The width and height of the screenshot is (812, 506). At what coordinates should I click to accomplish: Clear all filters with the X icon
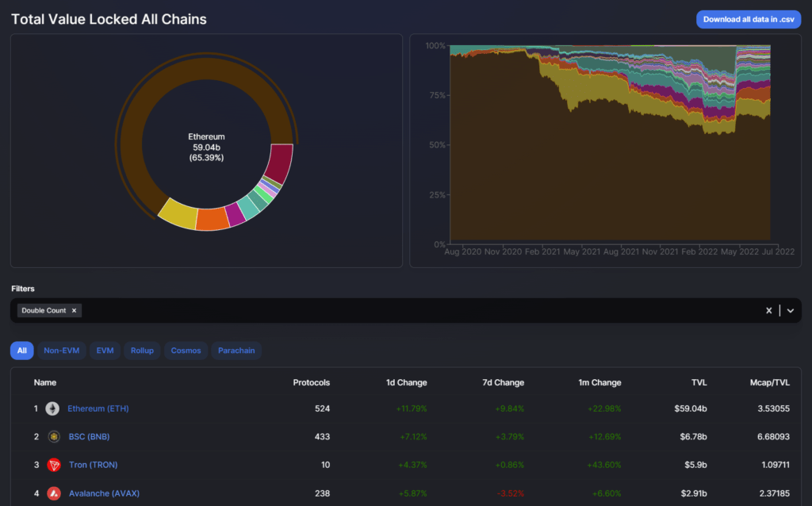[768, 311]
